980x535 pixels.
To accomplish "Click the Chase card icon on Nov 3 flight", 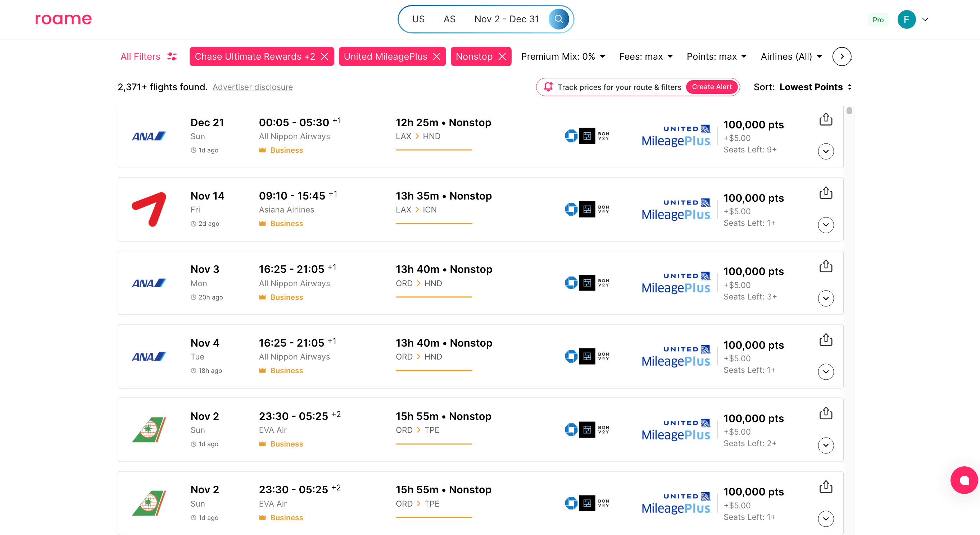I will [572, 283].
